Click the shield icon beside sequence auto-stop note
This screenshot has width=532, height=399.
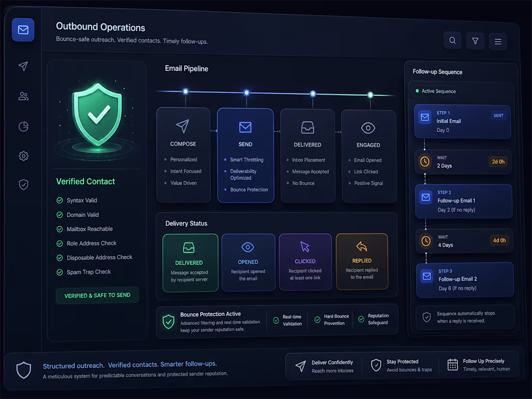[x=427, y=318]
